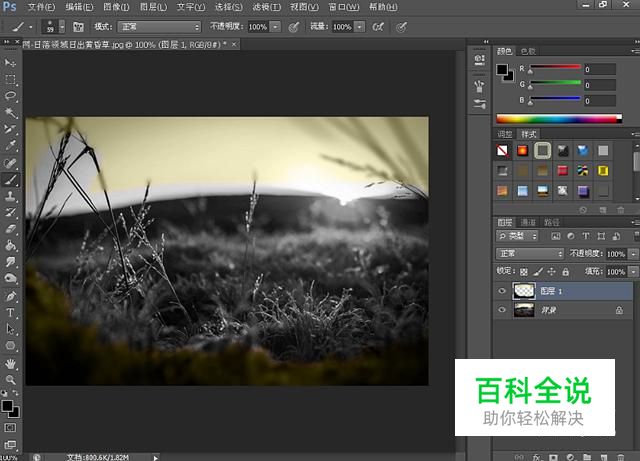Viewport: 640px width, 461px height.
Task: Toggle pressure for opacity in options bar
Action: point(294,27)
